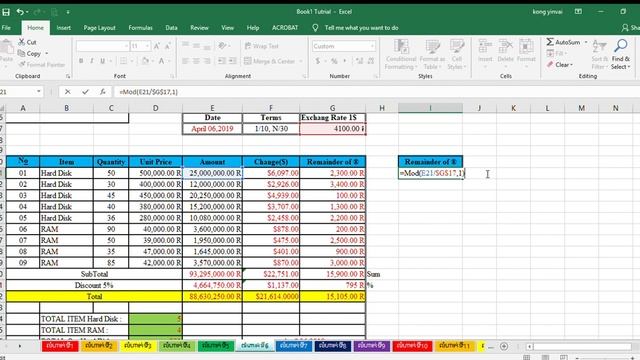
Task: Open the Number Format Custom dropdown
Action: (x=372, y=46)
